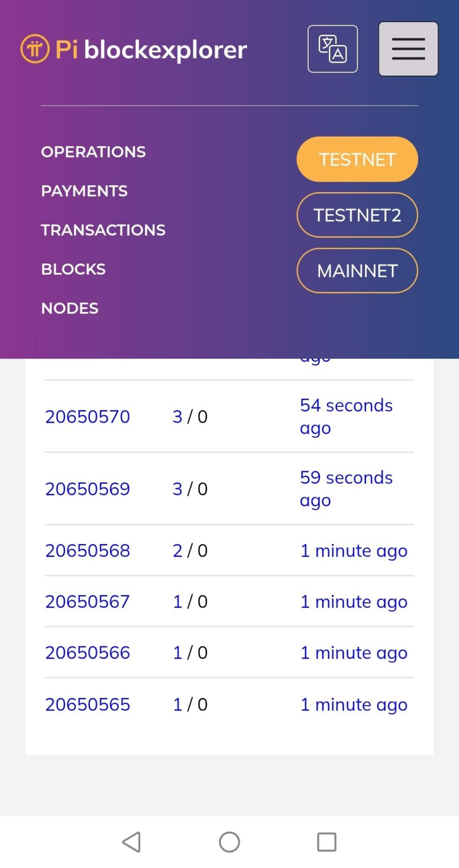
Task: Go to the Payments page
Action: pos(84,191)
